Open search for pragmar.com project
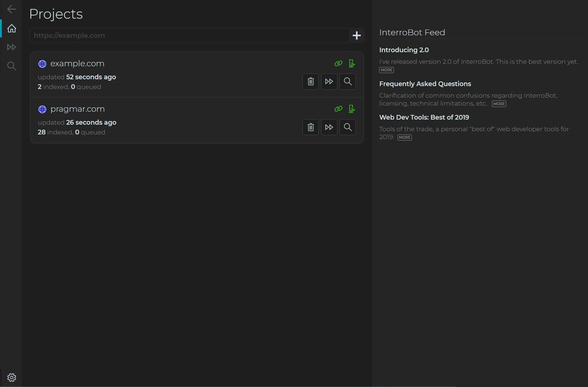 347,127
